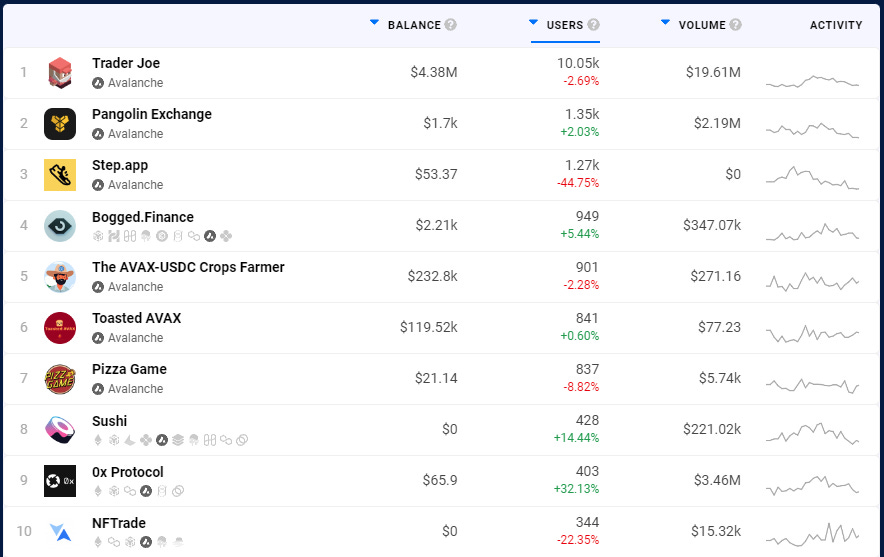Click 0x Protocol users change +32.13%
This screenshot has height=557, width=884.
[576, 489]
